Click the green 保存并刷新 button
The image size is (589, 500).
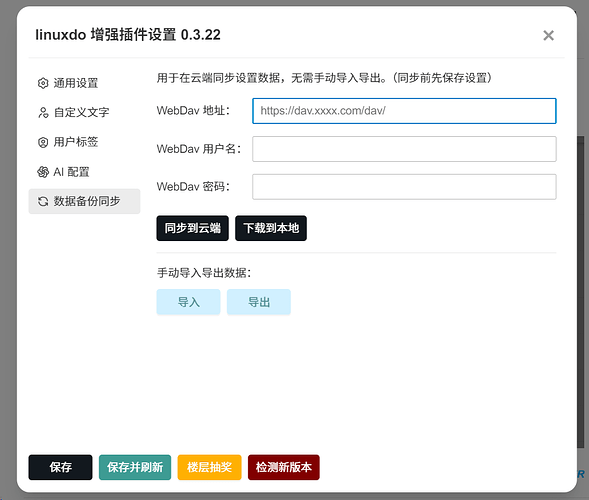pyautogui.click(x=135, y=467)
